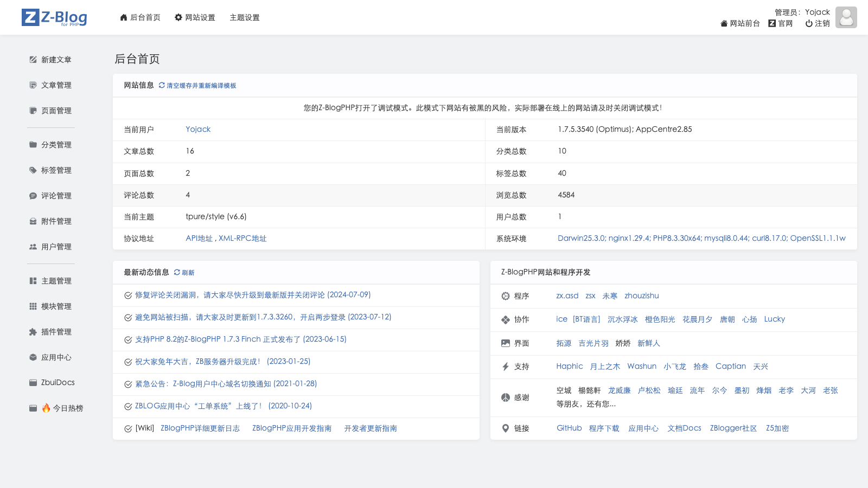This screenshot has height=488, width=868.
Task: Click the 模块管理 grid icon
Action: [x=33, y=306]
